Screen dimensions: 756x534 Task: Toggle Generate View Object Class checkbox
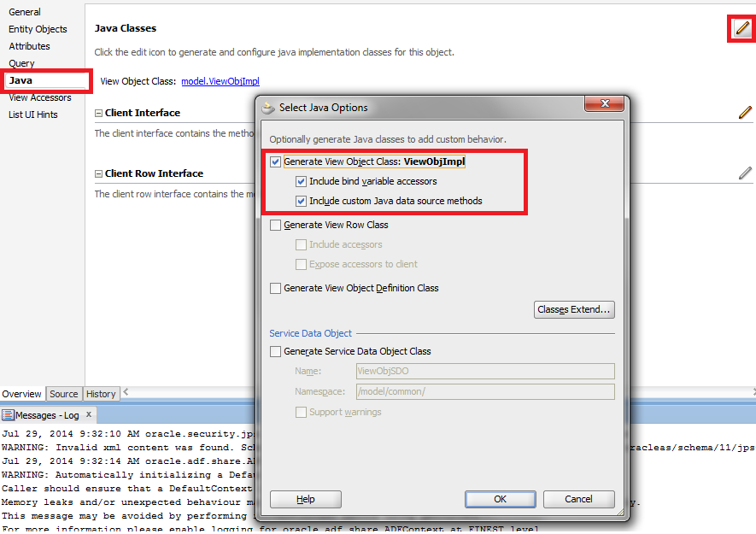pyautogui.click(x=275, y=161)
